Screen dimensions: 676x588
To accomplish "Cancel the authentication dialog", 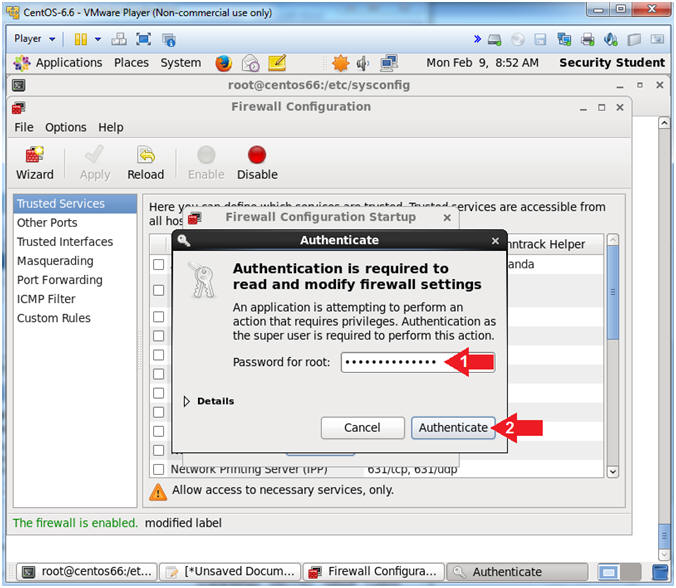I will coord(363,428).
